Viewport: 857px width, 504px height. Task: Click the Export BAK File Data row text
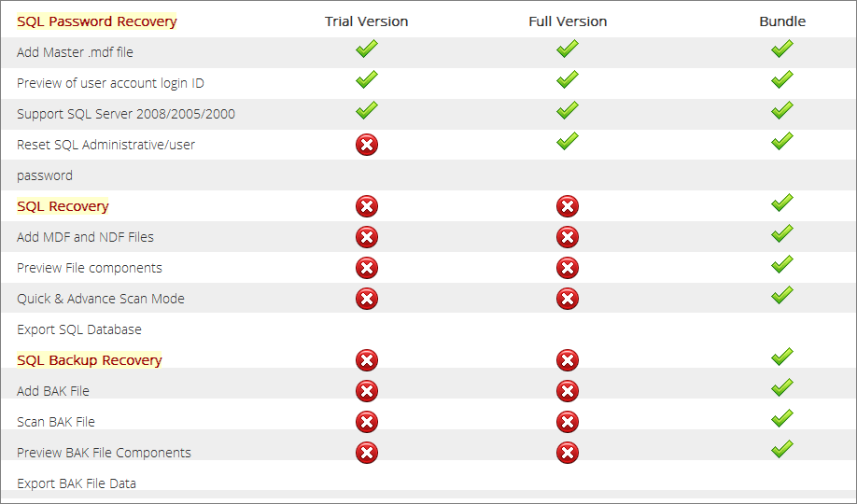77,483
